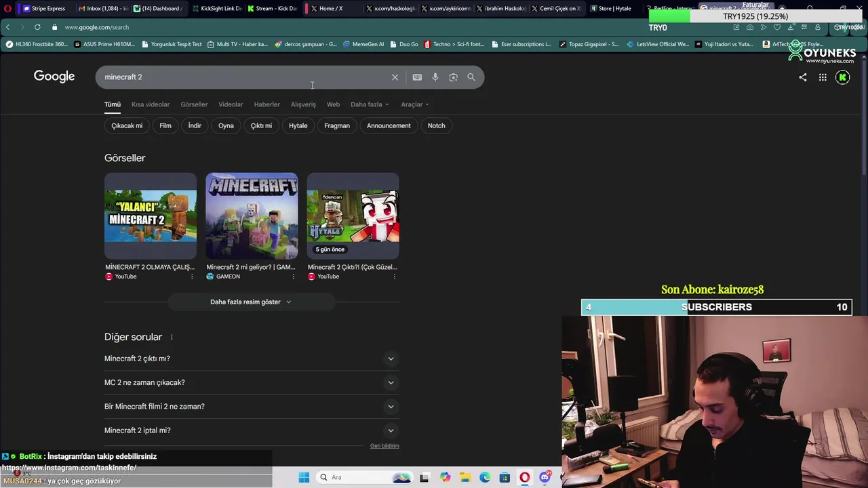The width and height of the screenshot is (868, 488).
Task: Switch to the 'Store | Hytale' browser tab
Action: click(x=610, y=9)
